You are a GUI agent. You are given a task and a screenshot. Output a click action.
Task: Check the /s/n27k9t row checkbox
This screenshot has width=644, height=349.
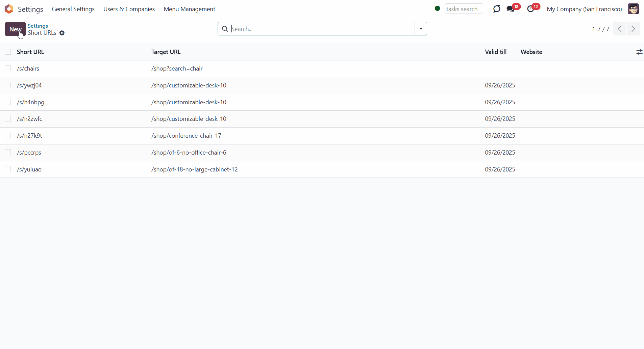(x=8, y=136)
